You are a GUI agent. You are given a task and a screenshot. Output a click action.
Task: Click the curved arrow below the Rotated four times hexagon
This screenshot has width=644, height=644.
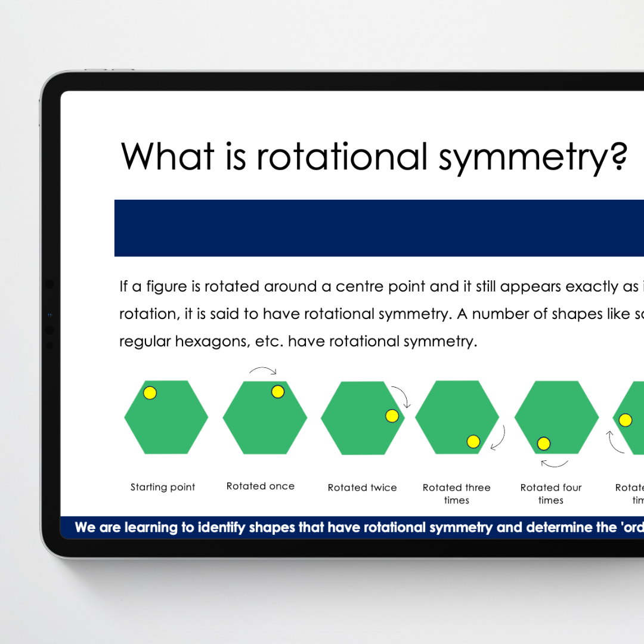click(x=555, y=463)
